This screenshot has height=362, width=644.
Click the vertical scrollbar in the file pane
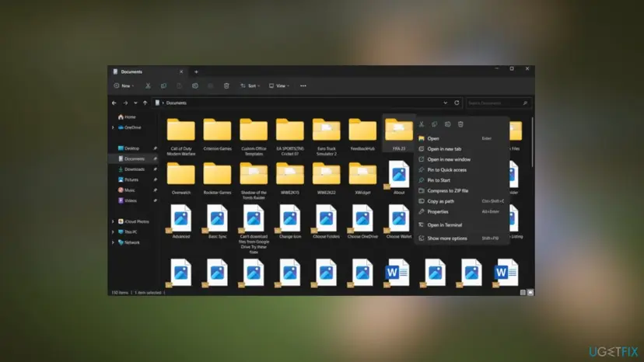pos(533,141)
